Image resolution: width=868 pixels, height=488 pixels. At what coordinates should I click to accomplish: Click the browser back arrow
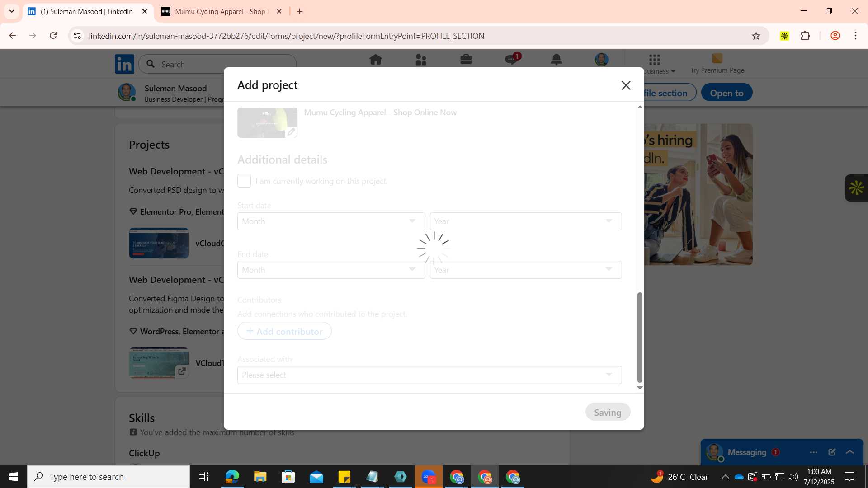tap(12, 36)
